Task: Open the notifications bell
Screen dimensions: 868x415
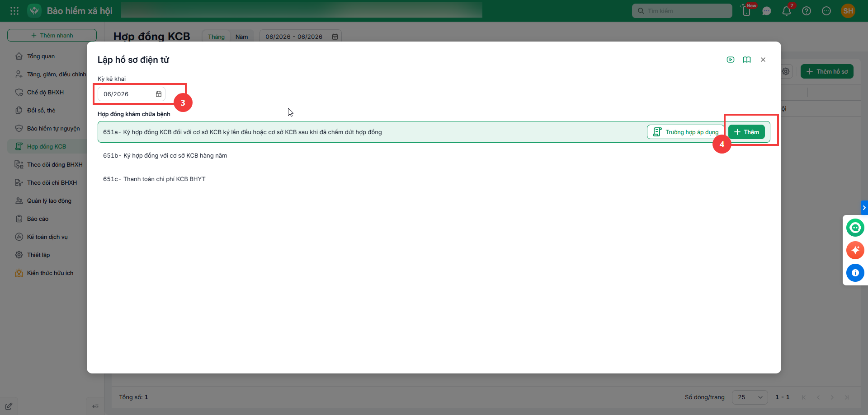Action: pyautogui.click(x=787, y=11)
